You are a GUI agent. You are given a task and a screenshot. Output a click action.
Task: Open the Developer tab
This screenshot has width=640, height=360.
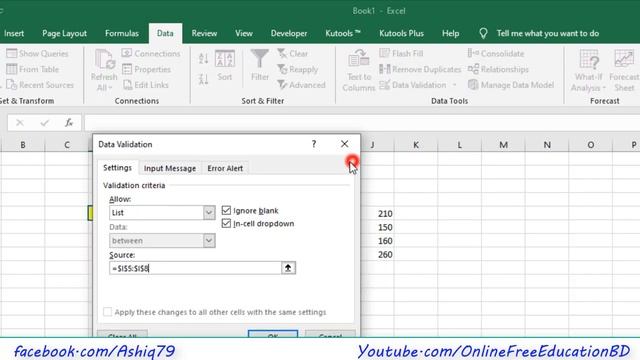tap(289, 33)
